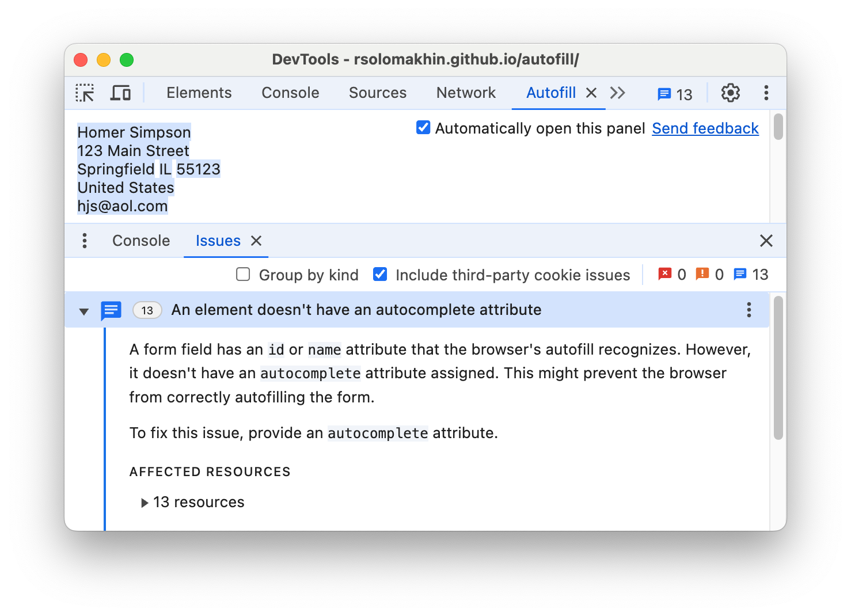The image size is (851, 616).
Task: Uncheck Include third-party cookie issues
Action: 380,275
